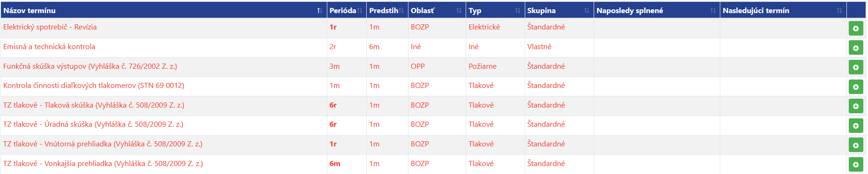Open Elektrický spotrebič - Revízia term

click(x=50, y=27)
